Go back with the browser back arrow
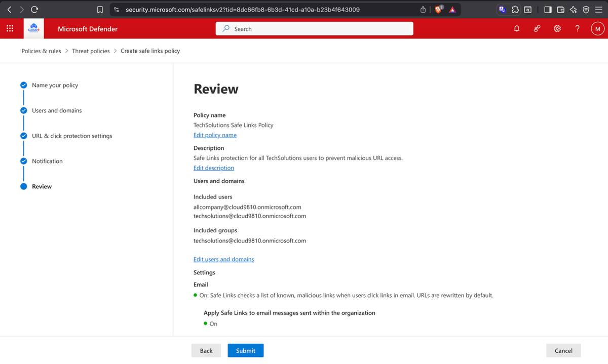608x364 pixels. [9, 9]
